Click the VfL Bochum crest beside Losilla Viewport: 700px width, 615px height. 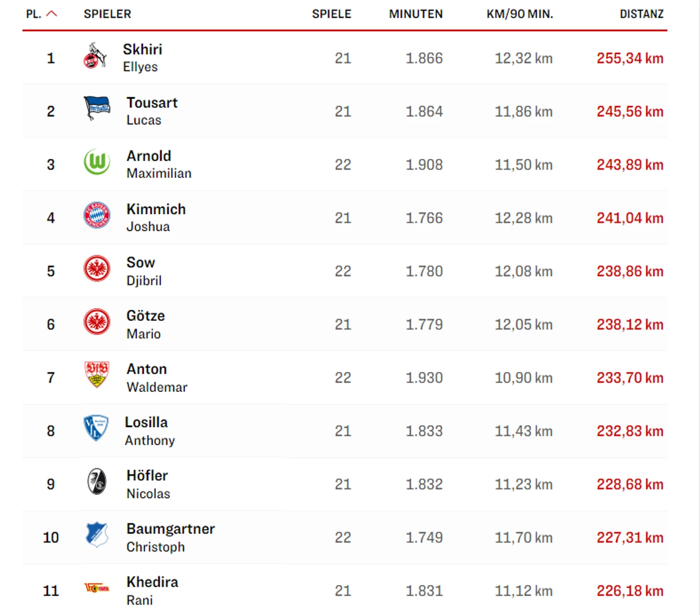[x=96, y=427]
